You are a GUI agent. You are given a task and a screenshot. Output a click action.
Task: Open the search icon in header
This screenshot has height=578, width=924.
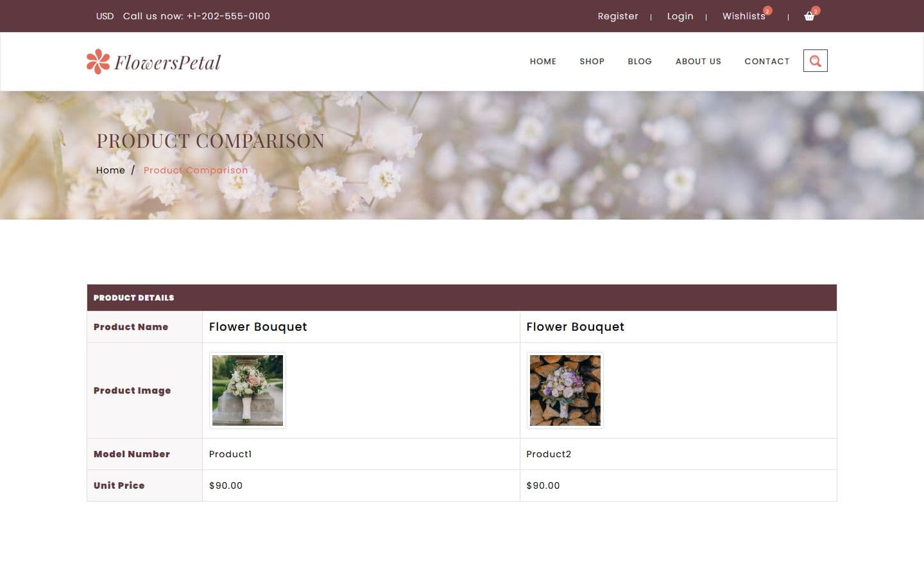(815, 61)
